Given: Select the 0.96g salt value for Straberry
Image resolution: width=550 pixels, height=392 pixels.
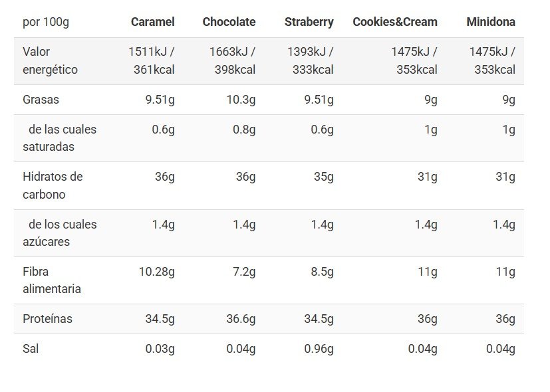Looking at the screenshot, I should coord(319,348).
